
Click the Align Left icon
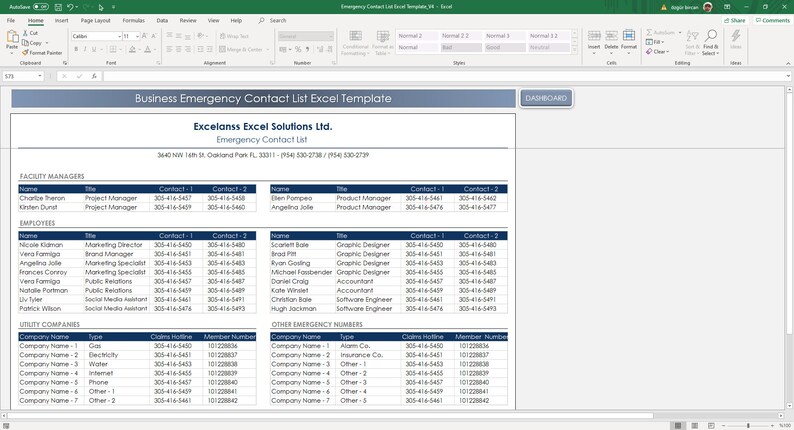(x=170, y=50)
